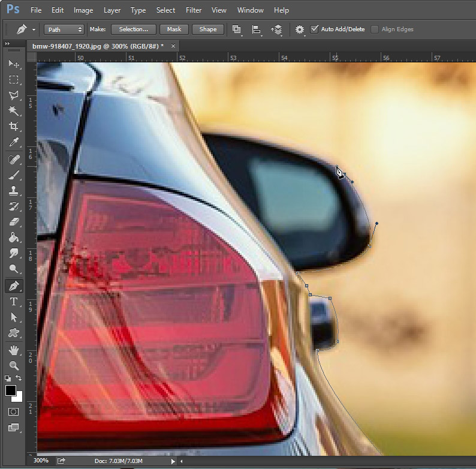Screen dimensions: 476x469
Task: Select the Eraser tool
Action: pos(13,222)
